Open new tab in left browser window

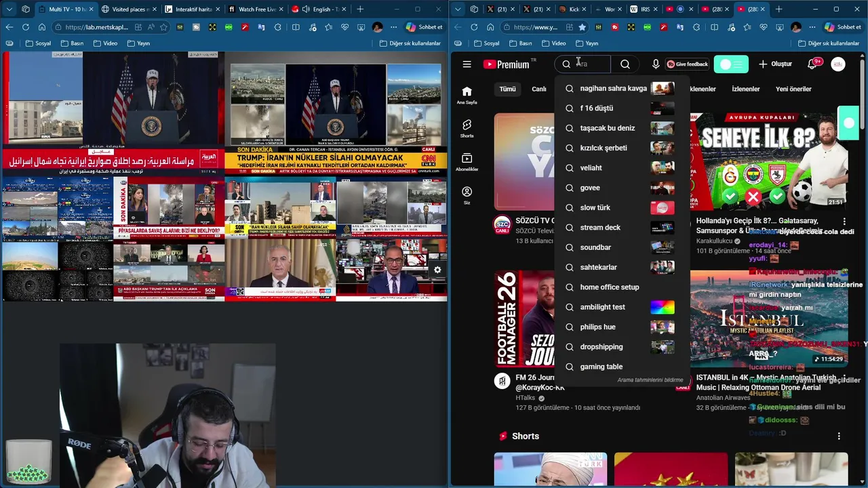(360, 9)
